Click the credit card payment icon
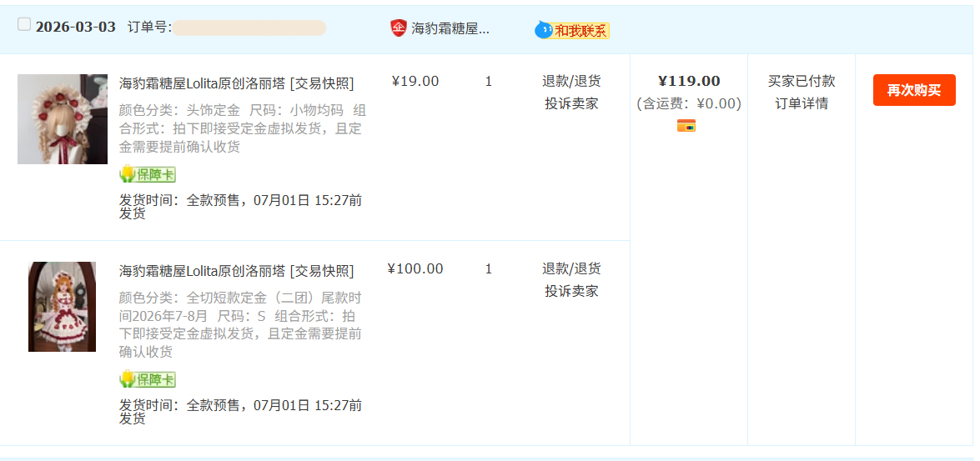 coord(686,126)
